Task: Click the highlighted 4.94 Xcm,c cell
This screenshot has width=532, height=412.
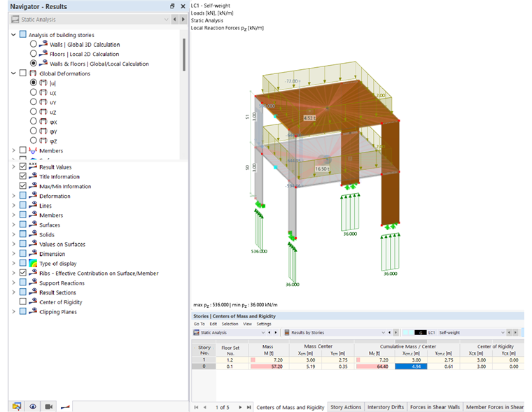Action: [411, 367]
